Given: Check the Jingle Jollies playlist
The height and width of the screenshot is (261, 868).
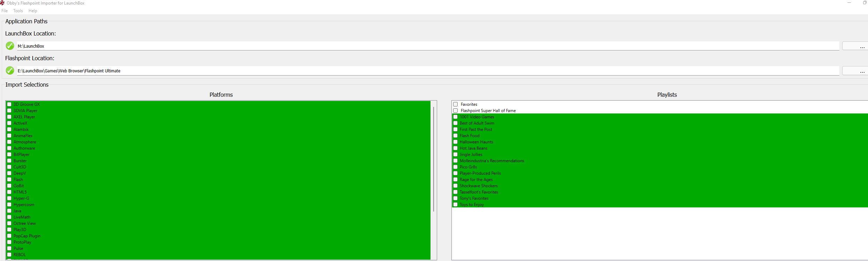Looking at the screenshot, I should [455, 154].
